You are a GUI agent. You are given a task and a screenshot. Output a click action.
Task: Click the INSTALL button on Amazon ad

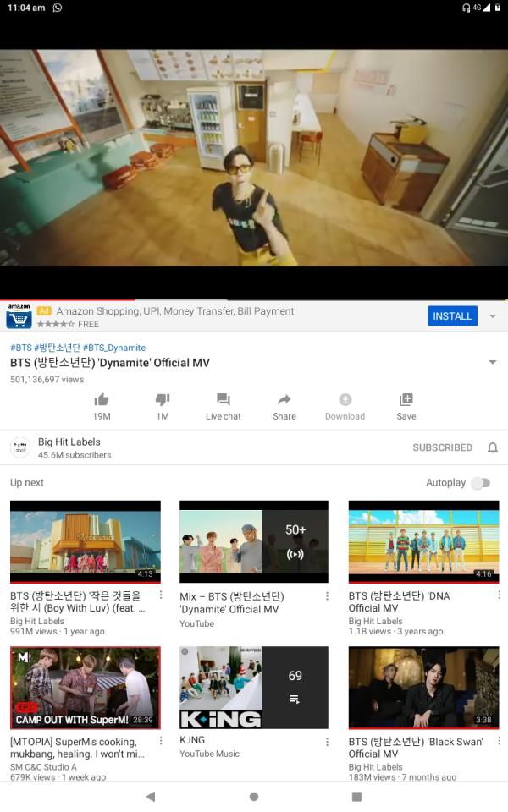click(x=452, y=315)
